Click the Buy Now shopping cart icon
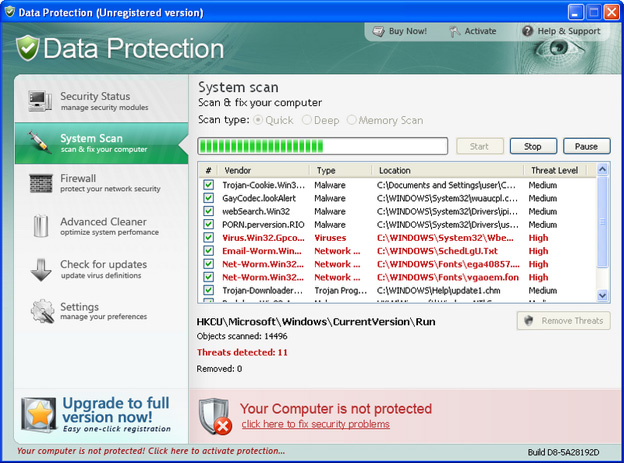624x463 pixels. tap(378, 31)
